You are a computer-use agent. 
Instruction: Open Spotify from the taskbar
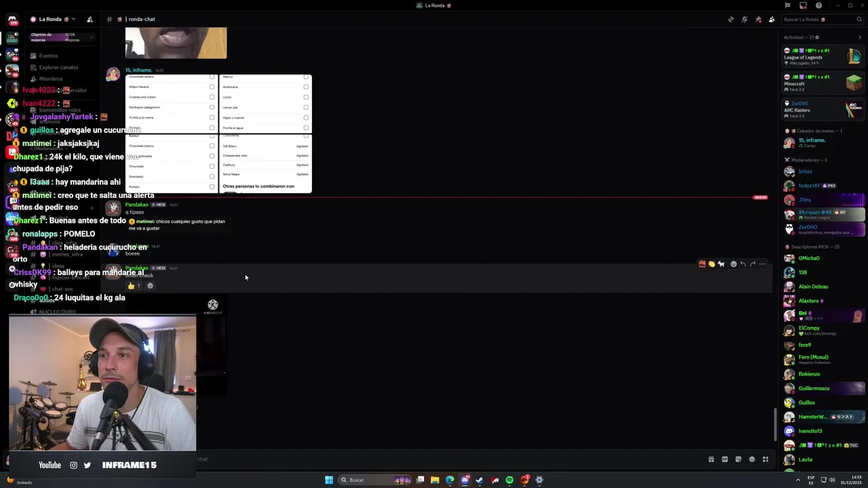click(x=509, y=480)
